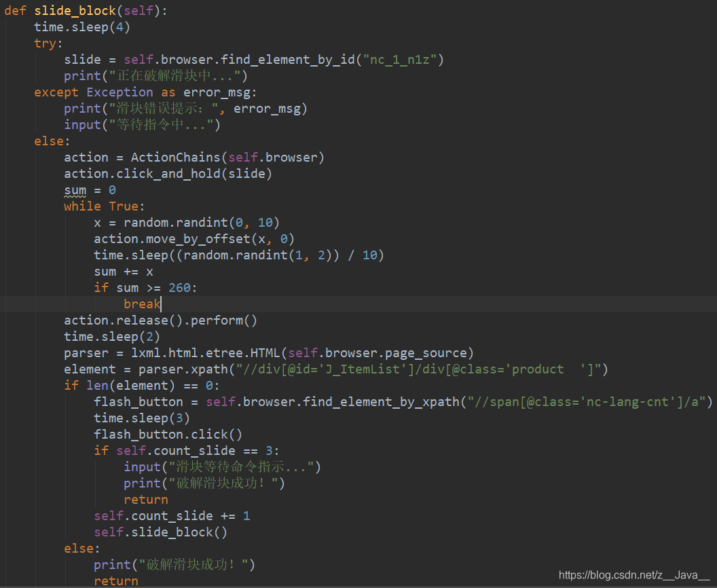Screen dimensions: 717x588
Task: Click the print("滑块错误提示: ", error_msg) line
Action: pyautogui.click(x=185, y=109)
